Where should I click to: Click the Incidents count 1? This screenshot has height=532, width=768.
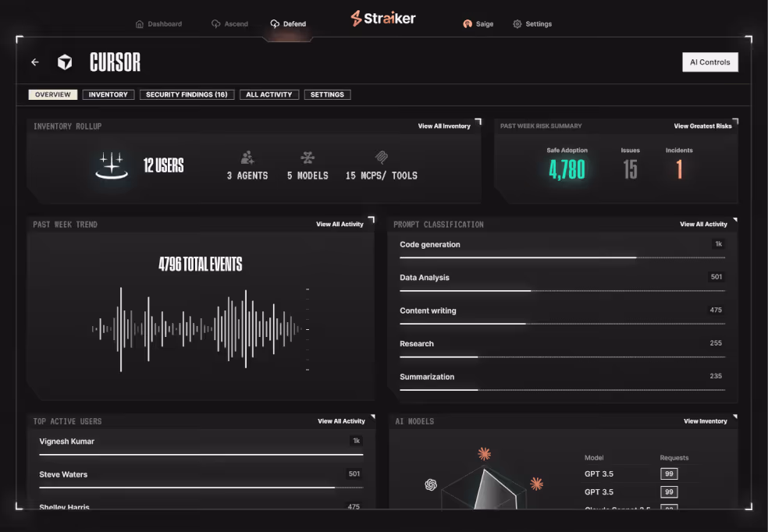click(679, 170)
